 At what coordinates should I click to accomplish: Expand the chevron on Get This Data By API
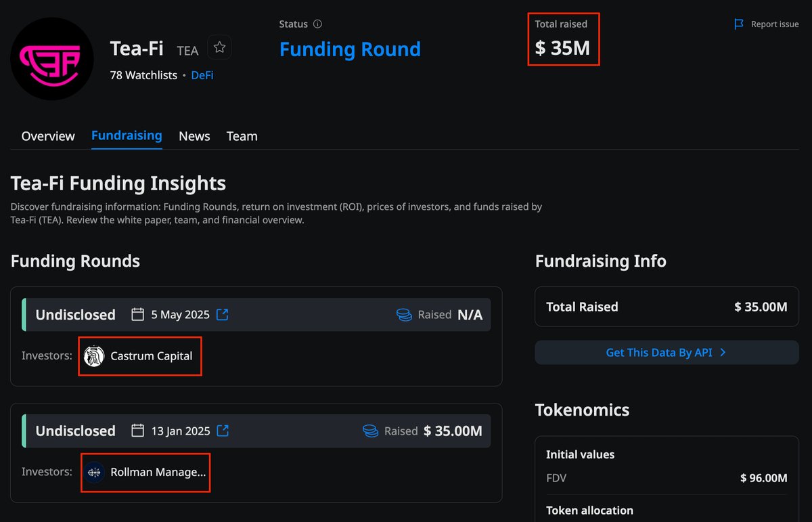[x=723, y=352]
